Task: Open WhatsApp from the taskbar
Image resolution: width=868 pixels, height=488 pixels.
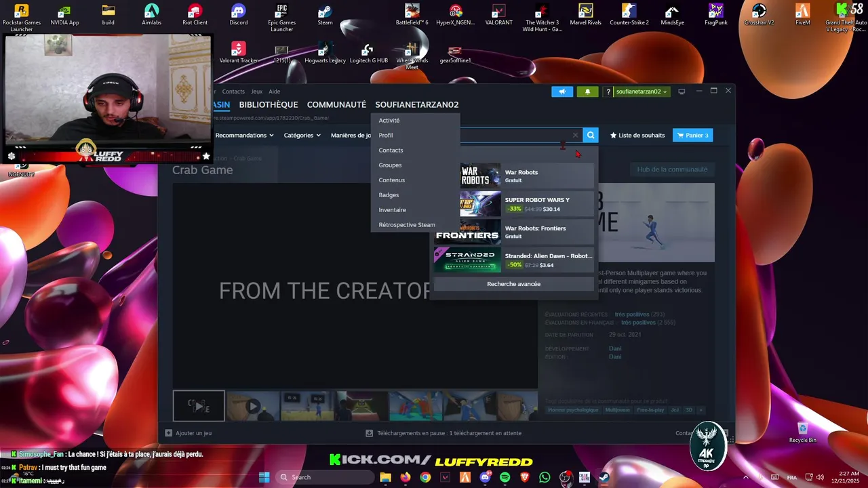Action: click(x=545, y=477)
